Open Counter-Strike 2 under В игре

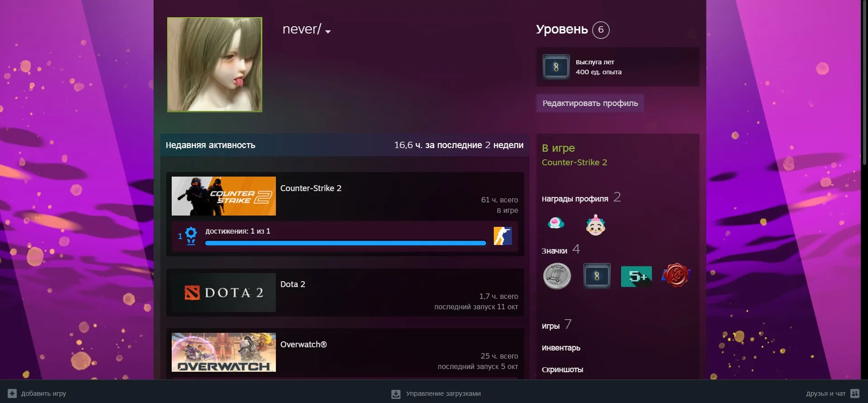click(x=574, y=162)
